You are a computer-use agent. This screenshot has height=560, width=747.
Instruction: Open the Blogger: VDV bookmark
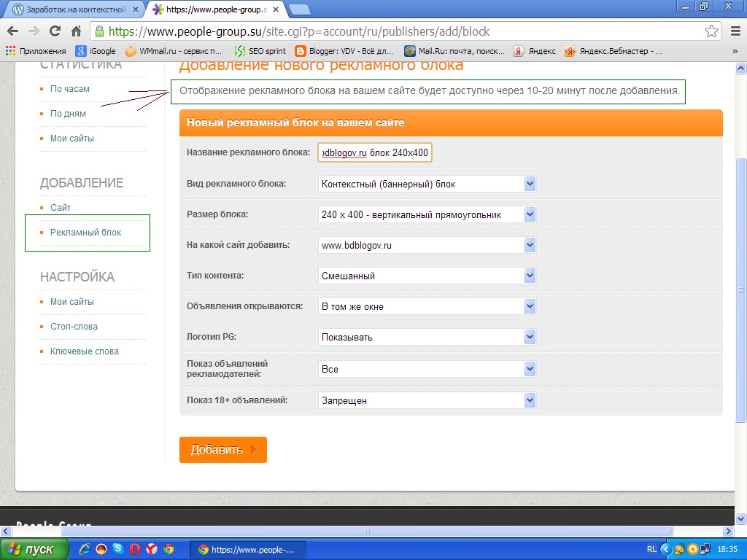coord(344,51)
